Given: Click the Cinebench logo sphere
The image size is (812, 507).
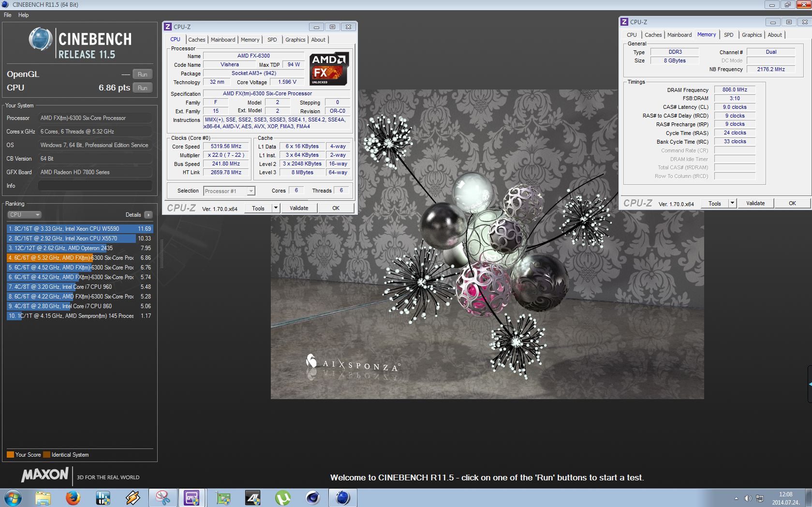Looking at the screenshot, I should tap(41, 39).
